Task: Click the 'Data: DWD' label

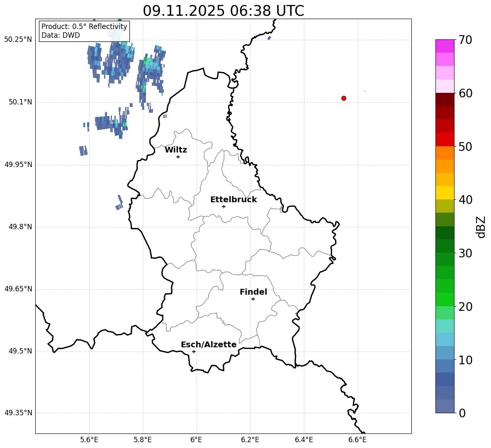Action: tap(61, 35)
